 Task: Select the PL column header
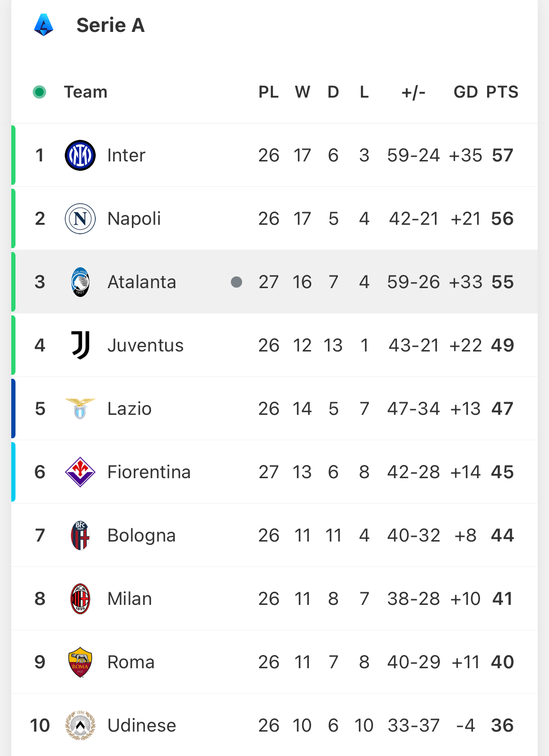tap(268, 92)
